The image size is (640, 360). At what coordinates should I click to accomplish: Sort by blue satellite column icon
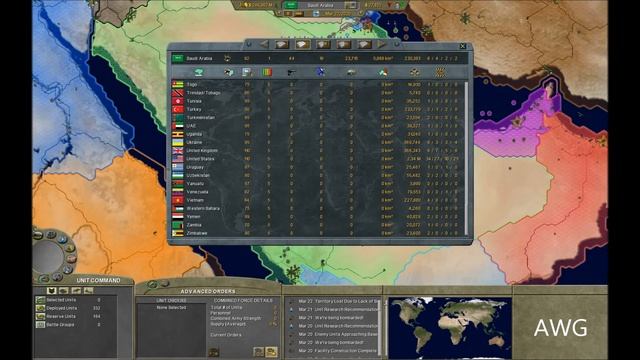[x=321, y=72]
